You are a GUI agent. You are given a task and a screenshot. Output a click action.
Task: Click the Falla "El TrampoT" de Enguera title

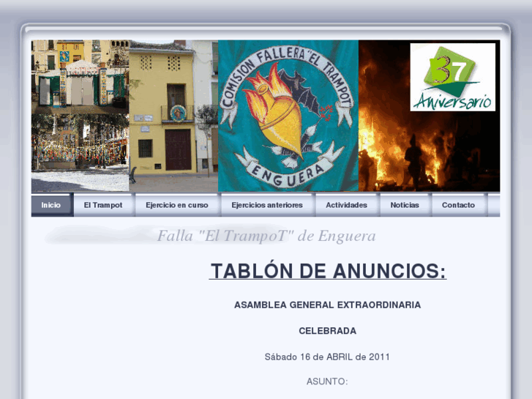click(x=266, y=236)
